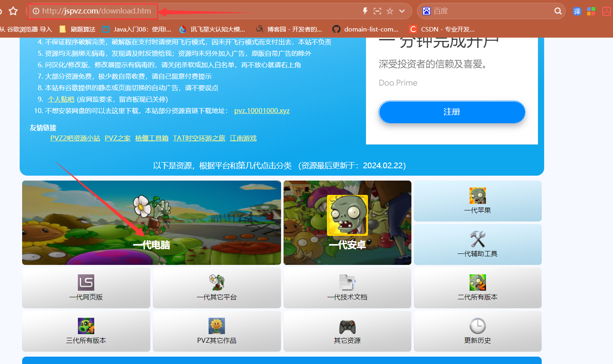Click the 从谷歌浏览器导入 bookmark entry

[x=26, y=29]
